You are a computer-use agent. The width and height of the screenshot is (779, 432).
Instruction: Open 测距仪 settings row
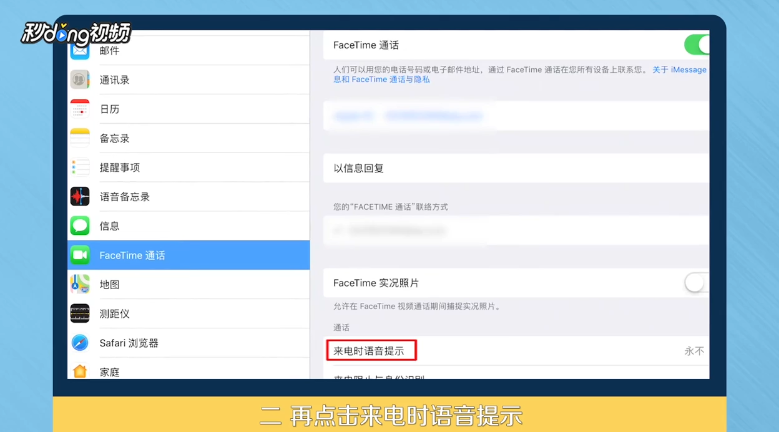coord(188,314)
